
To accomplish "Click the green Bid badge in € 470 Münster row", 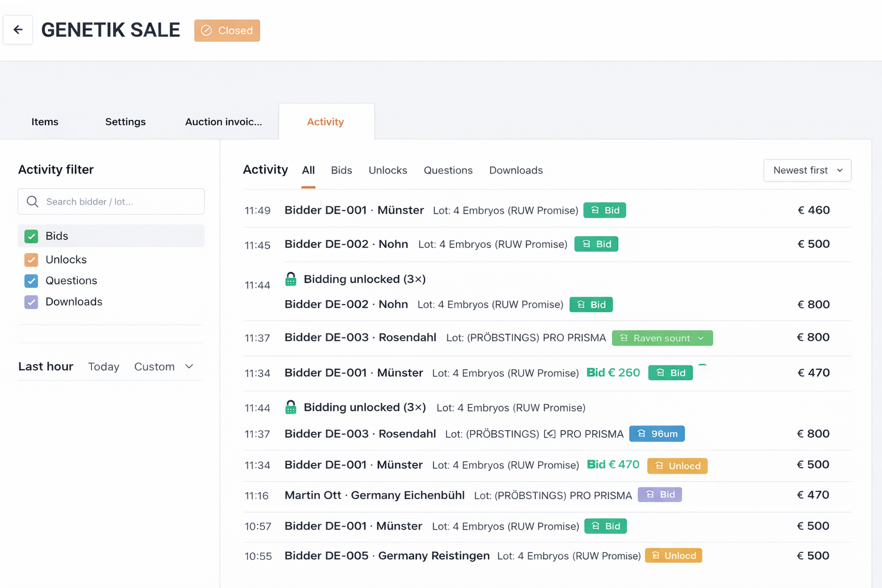I will tap(671, 373).
